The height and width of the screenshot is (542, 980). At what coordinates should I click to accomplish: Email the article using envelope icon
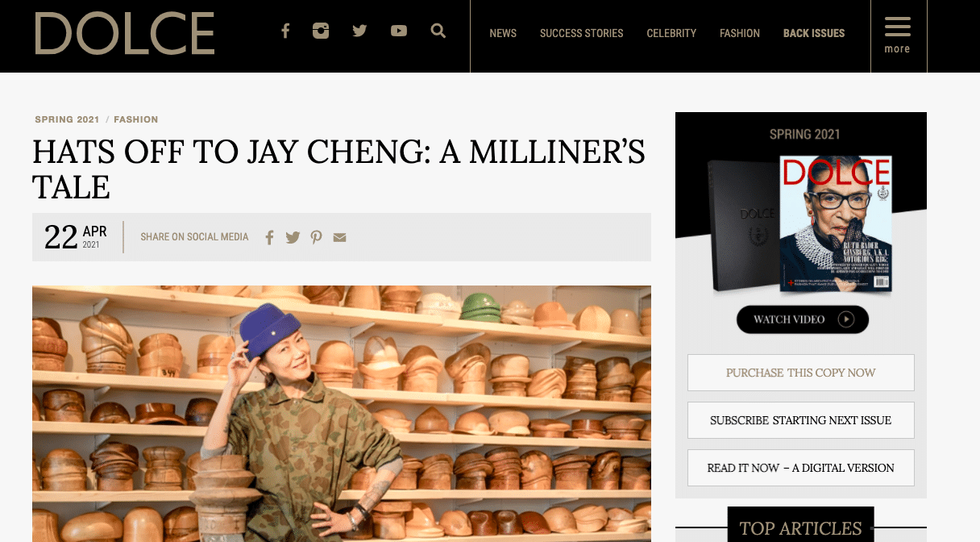pyautogui.click(x=339, y=237)
